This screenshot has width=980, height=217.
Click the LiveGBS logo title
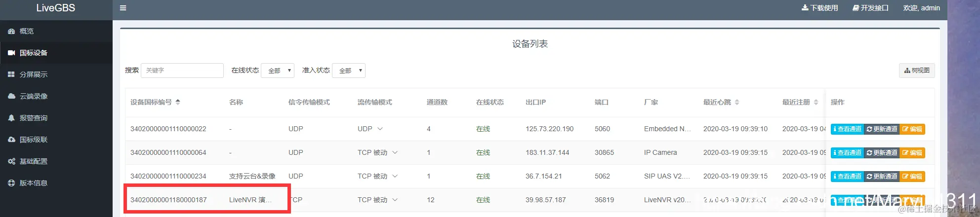(x=56, y=8)
